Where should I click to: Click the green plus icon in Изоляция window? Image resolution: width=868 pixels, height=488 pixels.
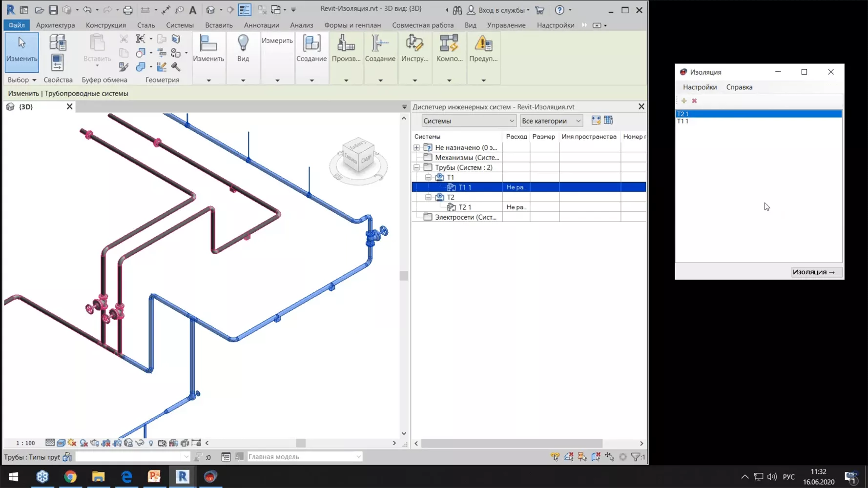(x=684, y=101)
